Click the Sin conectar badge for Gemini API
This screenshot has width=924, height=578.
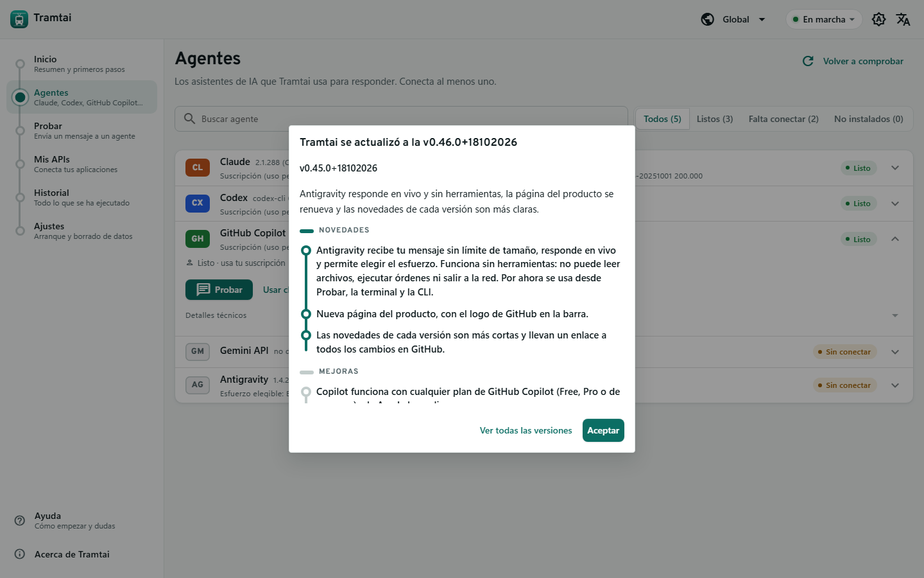pyautogui.click(x=844, y=352)
